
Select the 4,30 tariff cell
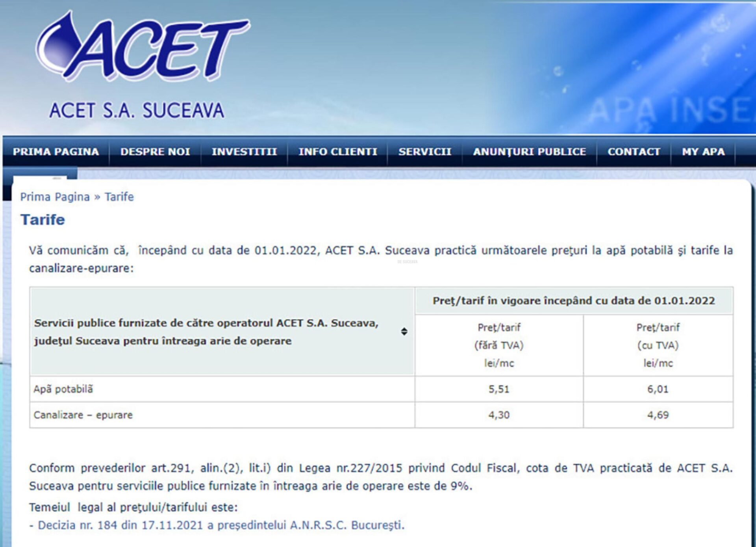point(499,415)
